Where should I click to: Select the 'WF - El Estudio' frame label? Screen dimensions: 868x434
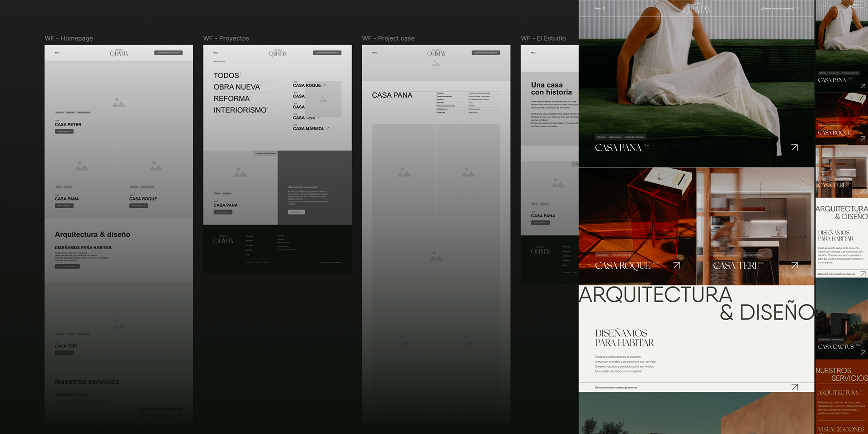543,38
